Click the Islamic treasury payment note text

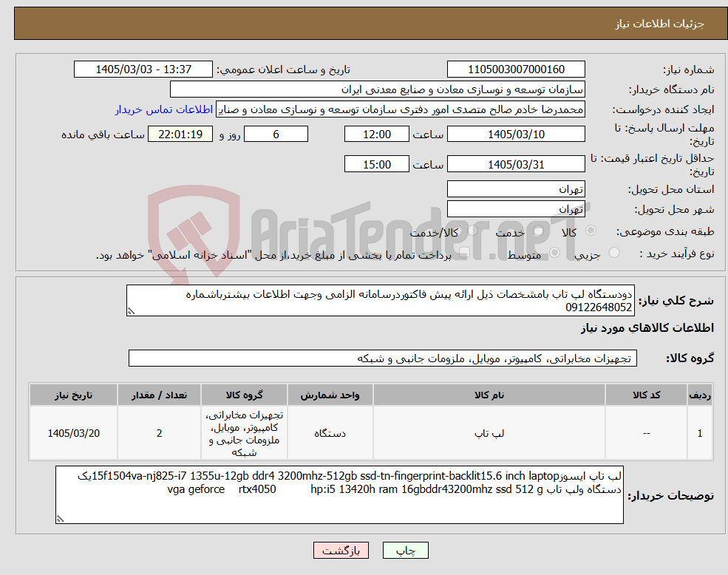(273, 255)
